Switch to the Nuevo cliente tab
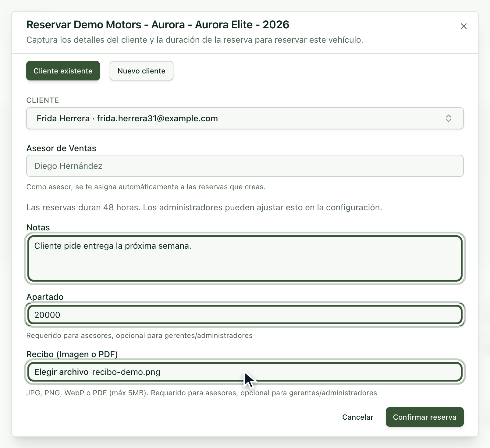This screenshot has width=490, height=448. pos(141,71)
